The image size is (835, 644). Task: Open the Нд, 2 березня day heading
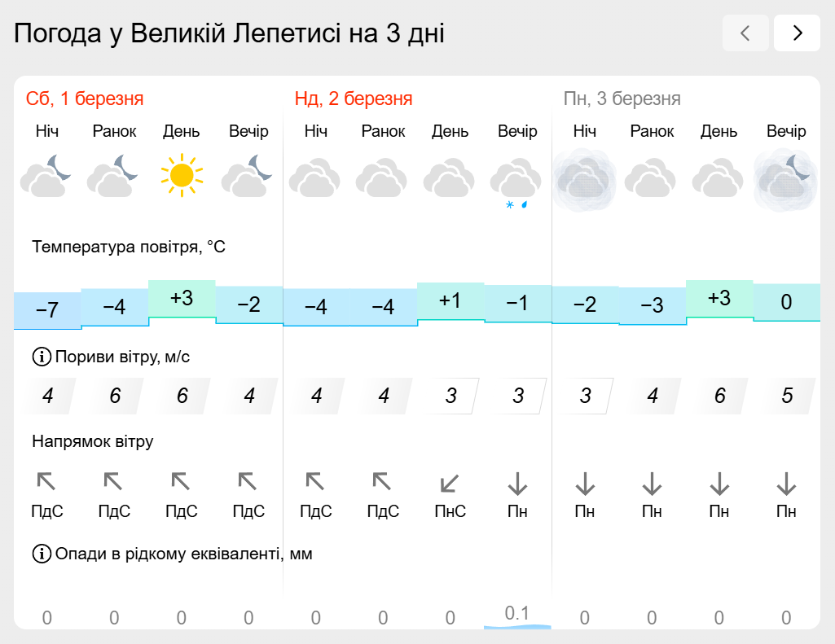[354, 99]
